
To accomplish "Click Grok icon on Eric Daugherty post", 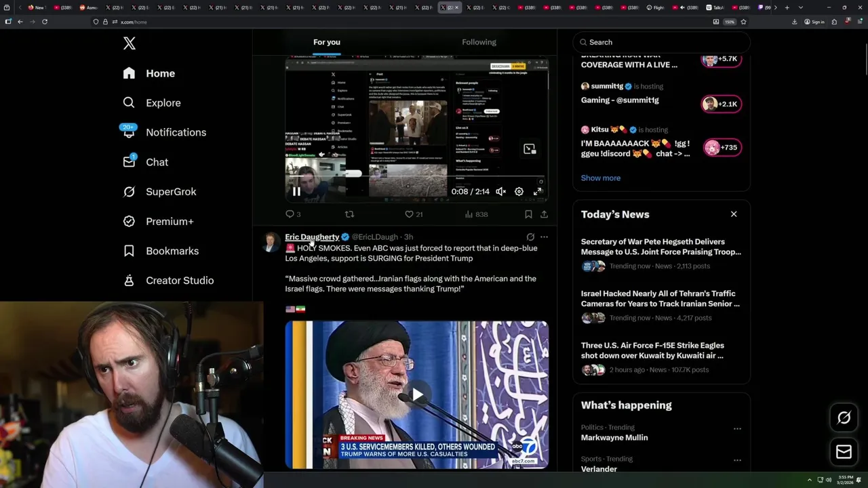I will click(x=530, y=237).
